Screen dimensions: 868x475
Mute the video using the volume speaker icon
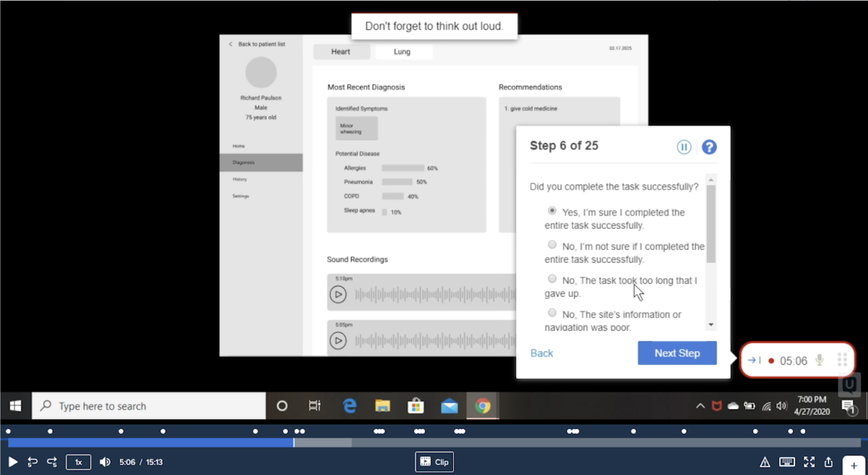pos(105,462)
